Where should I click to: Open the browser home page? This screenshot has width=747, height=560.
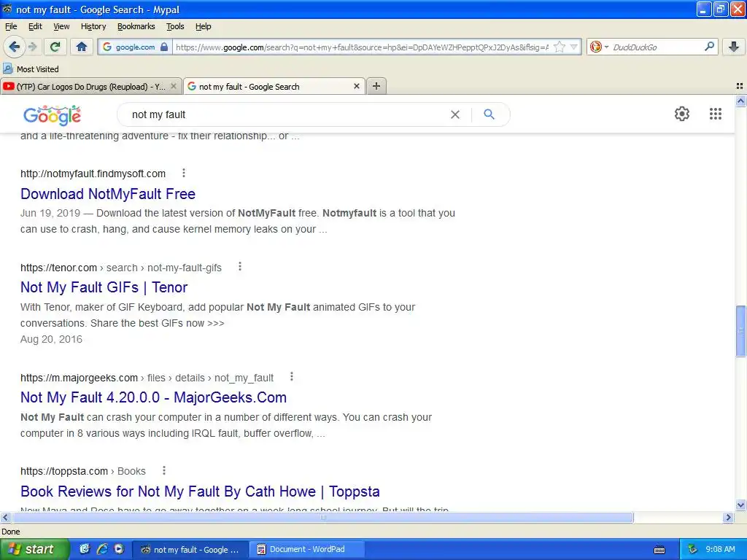click(x=82, y=47)
